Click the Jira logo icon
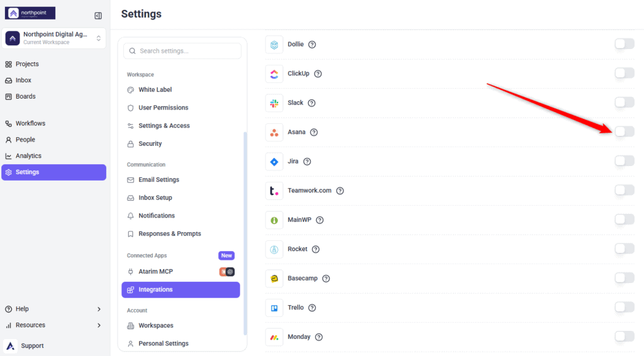Screen dimensions: 644x356 (x=274, y=162)
